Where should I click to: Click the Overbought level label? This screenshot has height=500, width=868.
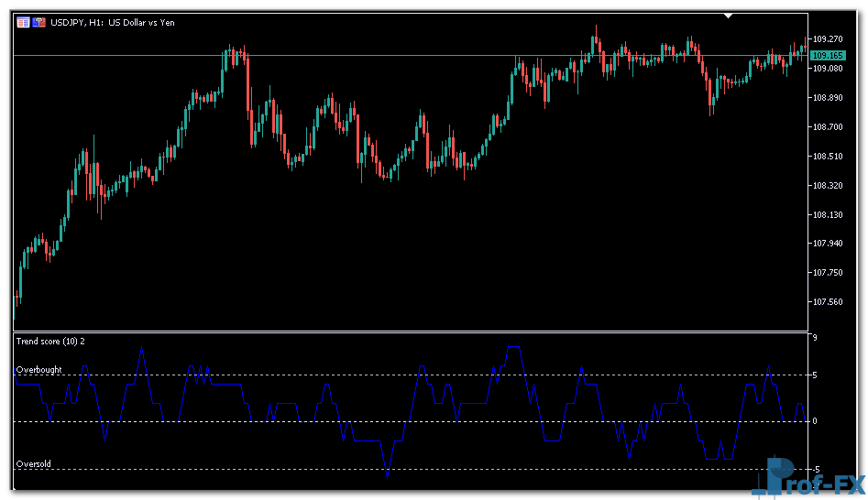click(x=39, y=370)
